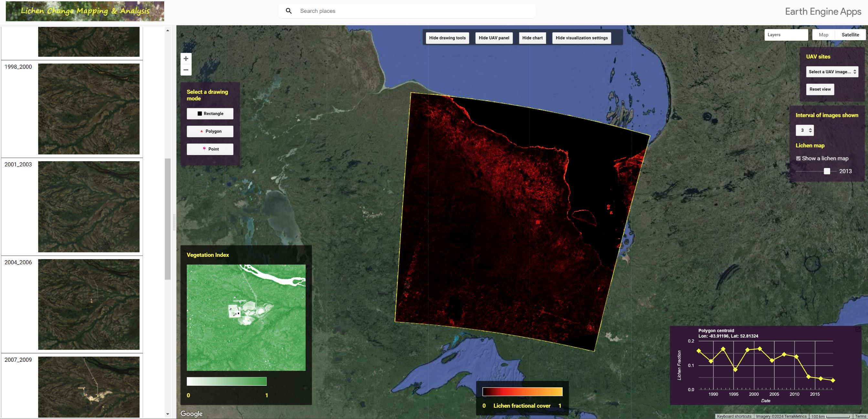Click the 2013 year value label
Viewport: 868px width, 419px height.
point(845,171)
